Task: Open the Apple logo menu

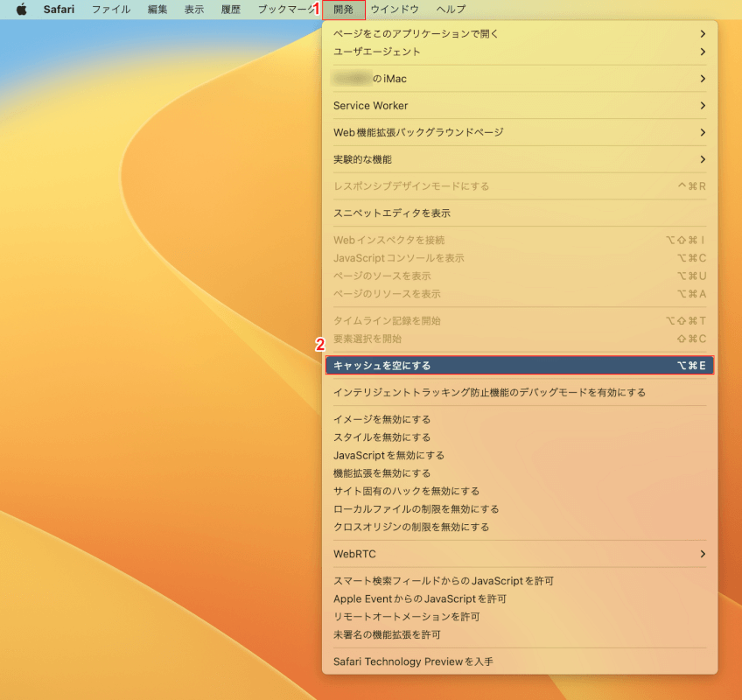Action: pyautogui.click(x=21, y=10)
